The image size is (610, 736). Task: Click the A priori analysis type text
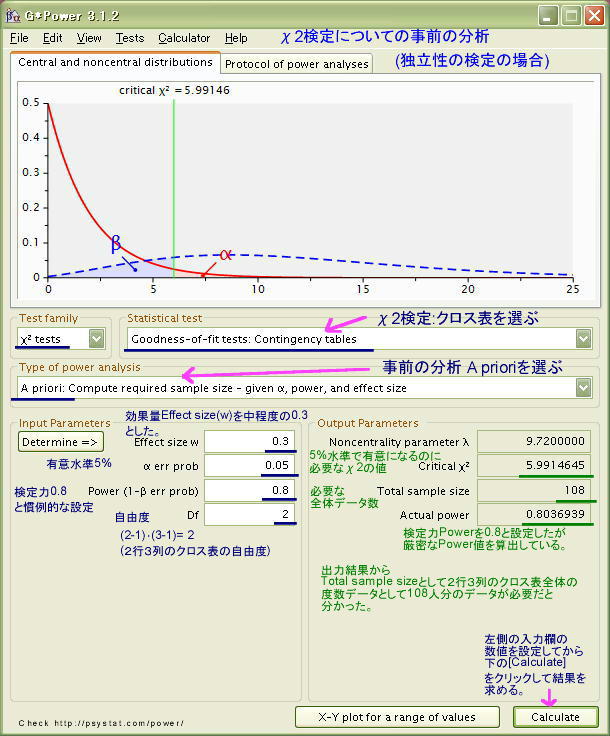click(x=214, y=388)
